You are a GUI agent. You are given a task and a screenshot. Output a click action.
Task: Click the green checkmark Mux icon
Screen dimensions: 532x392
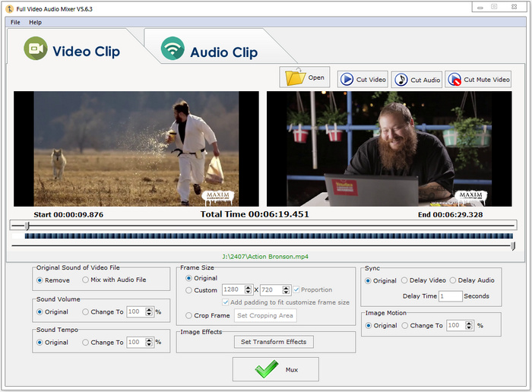point(266,368)
